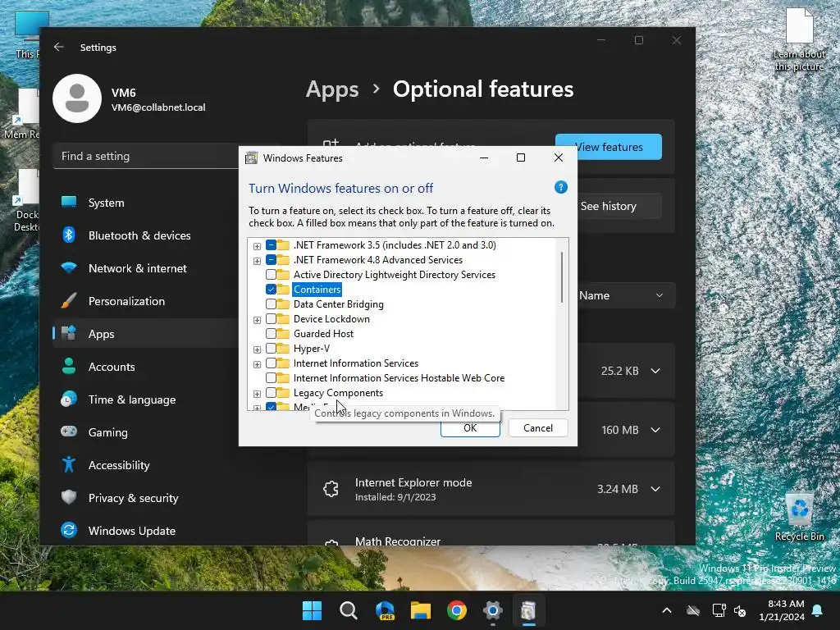Viewport: 840px width, 630px height.
Task: Check the Device Lockdown checkbox
Action: pos(271,319)
